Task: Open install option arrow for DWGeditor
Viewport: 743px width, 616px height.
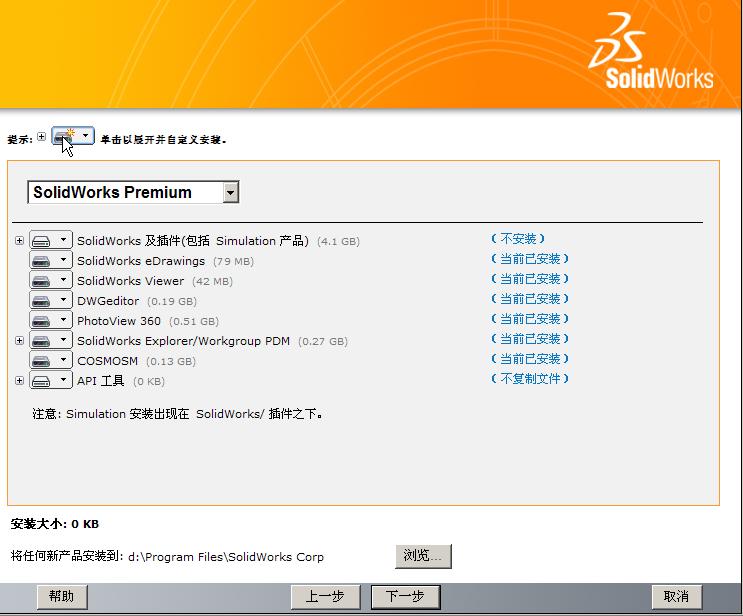Action: click(x=63, y=300)
